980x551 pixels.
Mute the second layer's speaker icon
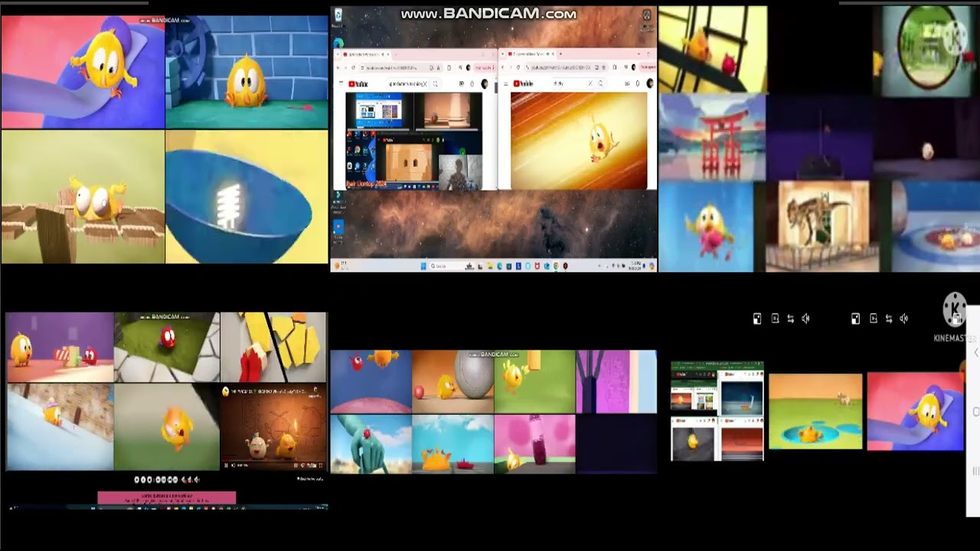(904, 318)
